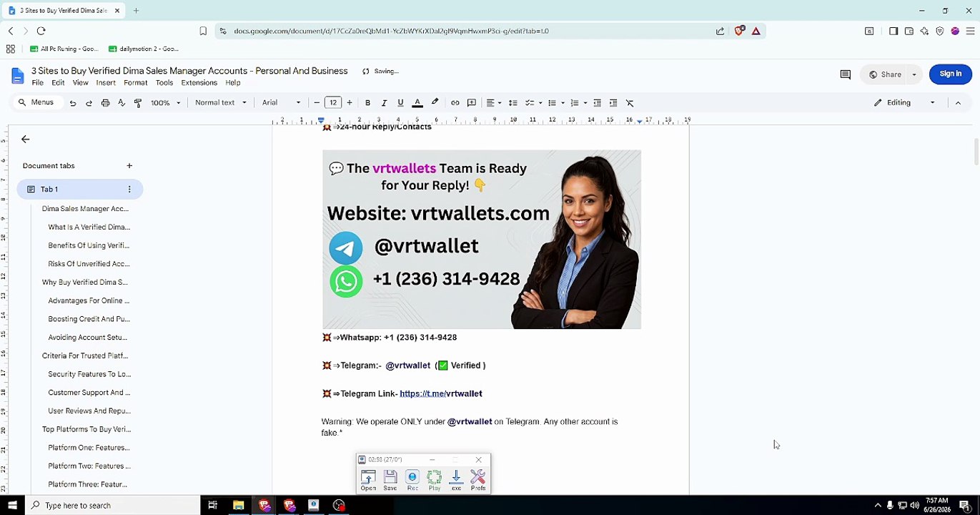Screen dimensions: 980x515
Task: Open the File menu
Action: coord(38,83)
